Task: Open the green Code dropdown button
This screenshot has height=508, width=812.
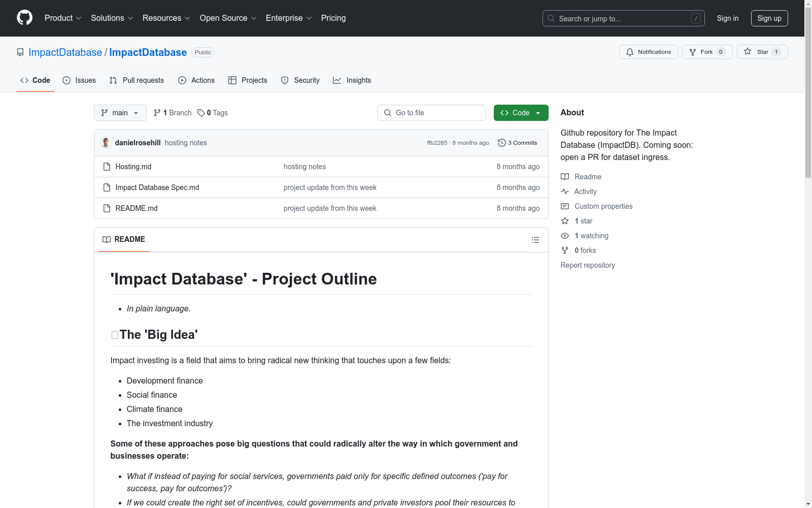Action: click(521, 113)
